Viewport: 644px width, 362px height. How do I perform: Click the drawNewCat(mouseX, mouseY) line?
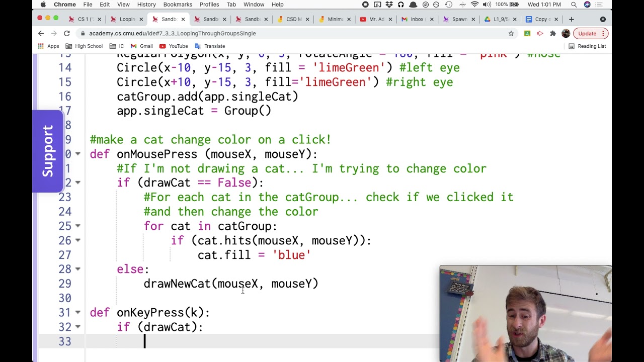tap(231, 284)
